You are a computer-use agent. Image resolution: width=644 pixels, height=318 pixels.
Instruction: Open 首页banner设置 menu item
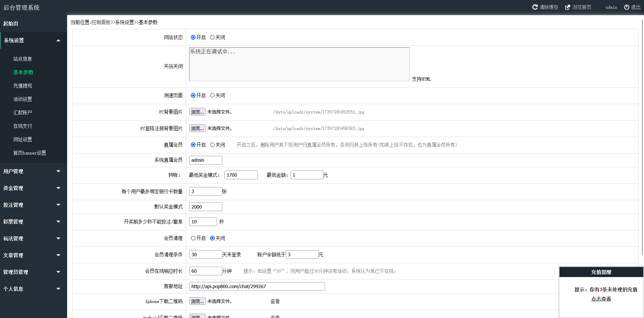click(x=30, y=153)
